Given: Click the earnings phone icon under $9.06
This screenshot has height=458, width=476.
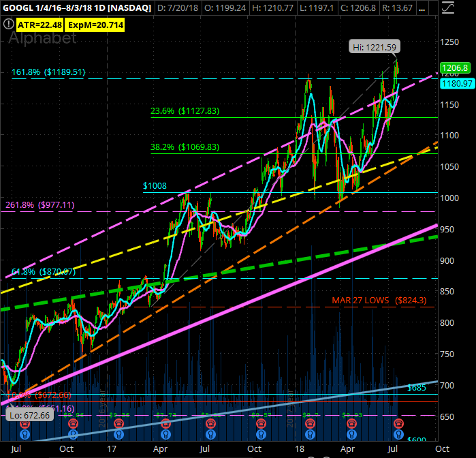Looking at the screenshot, I should click(73, 423).
